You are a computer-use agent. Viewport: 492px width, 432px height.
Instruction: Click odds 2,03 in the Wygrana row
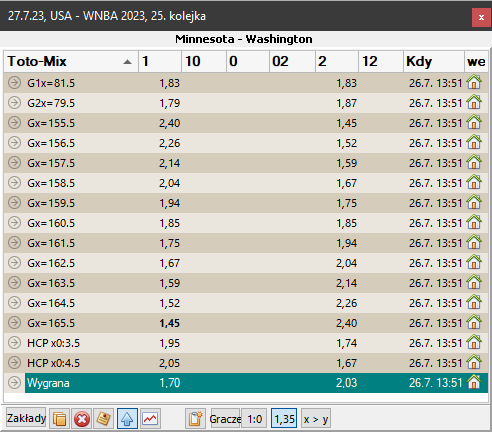pyautogui.click(x=346, y=383)
